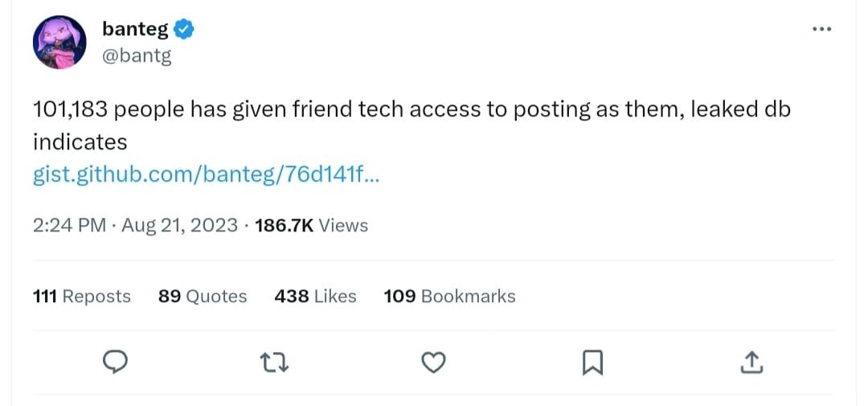Click the 2:24 PM timestamp
This screenshot has height=406, width=868.
pyautogui.click(x=69, y=226)
